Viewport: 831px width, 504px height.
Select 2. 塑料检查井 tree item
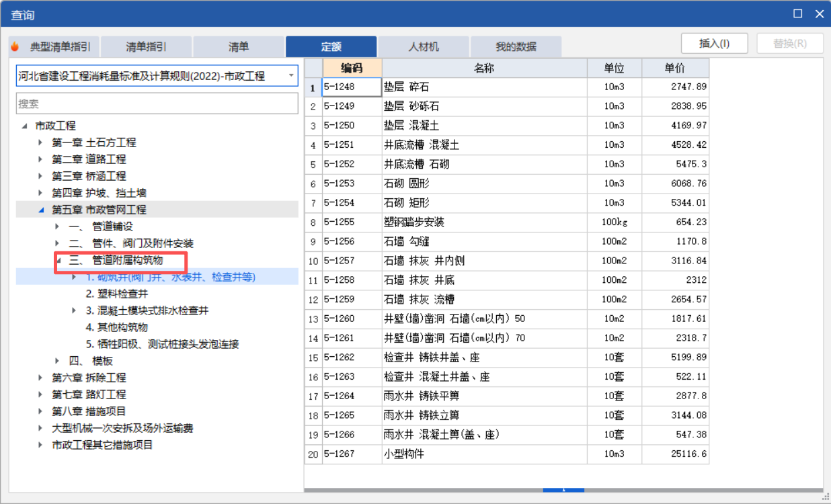(117, 294)
